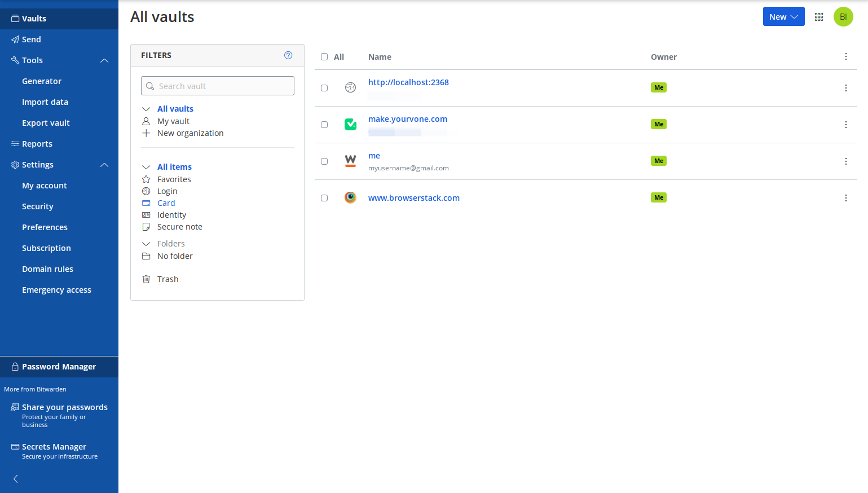Open the www.browserstack.com vault item
The image size is (868, 493).
[414, 198]
